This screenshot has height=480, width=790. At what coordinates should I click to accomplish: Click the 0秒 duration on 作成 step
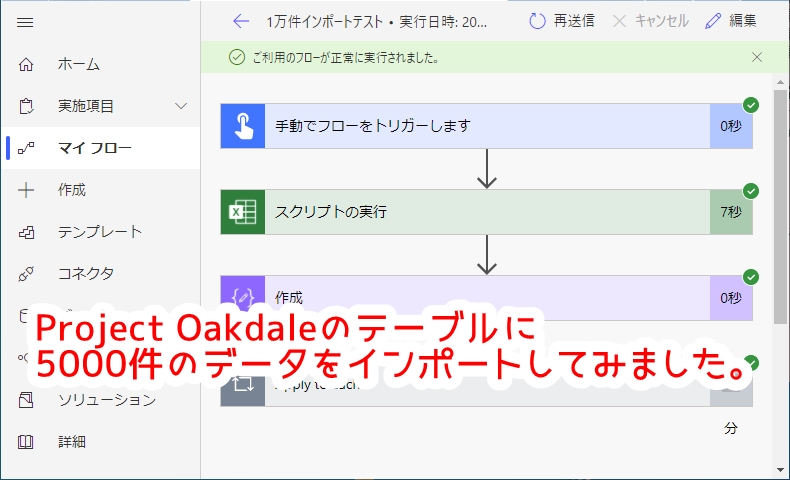coord(731,298)
